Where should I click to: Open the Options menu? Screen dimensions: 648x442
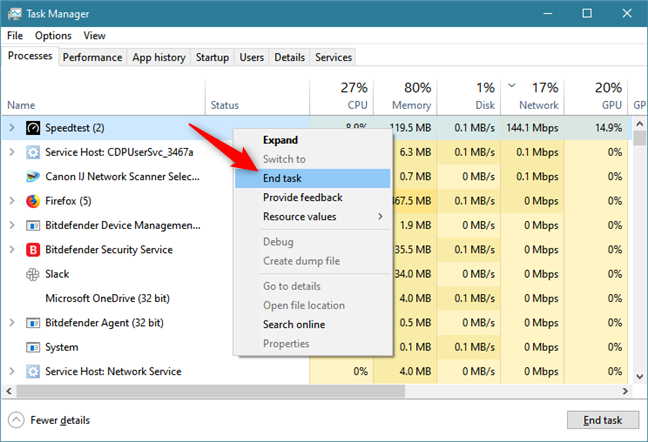(x=53, y=36)
